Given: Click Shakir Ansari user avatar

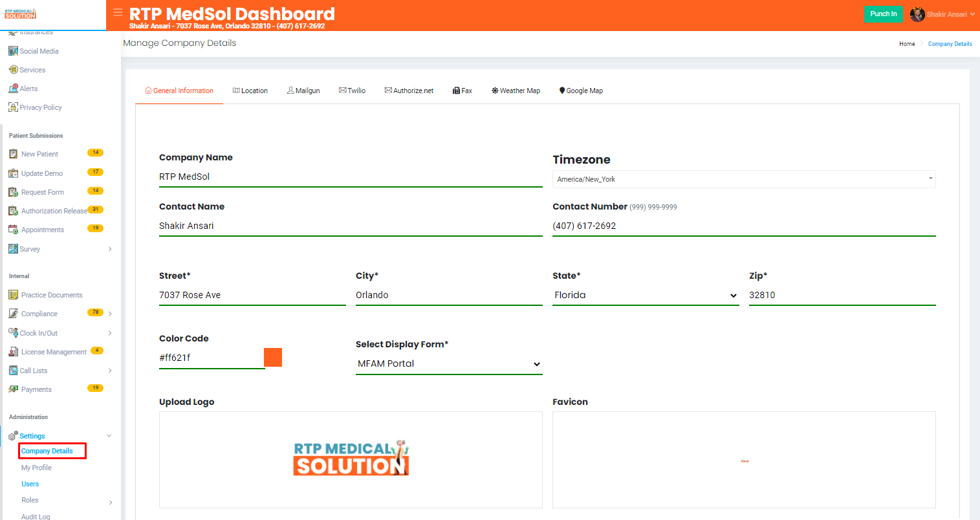Looking at the screenshot, I should point(917,14).
